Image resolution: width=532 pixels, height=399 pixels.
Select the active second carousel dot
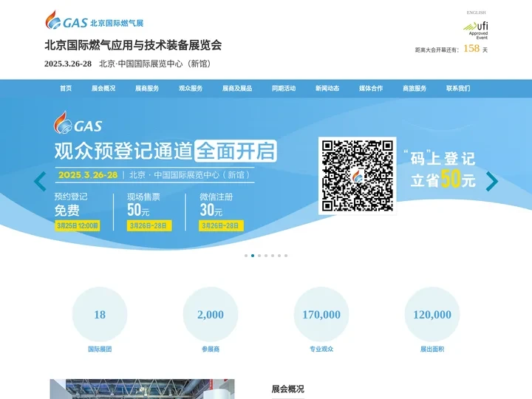point(253,256)
